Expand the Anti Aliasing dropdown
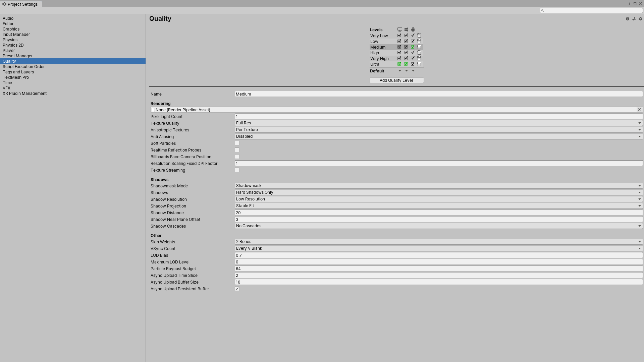This screenshot has width=644, height=362. pos(438,136)
